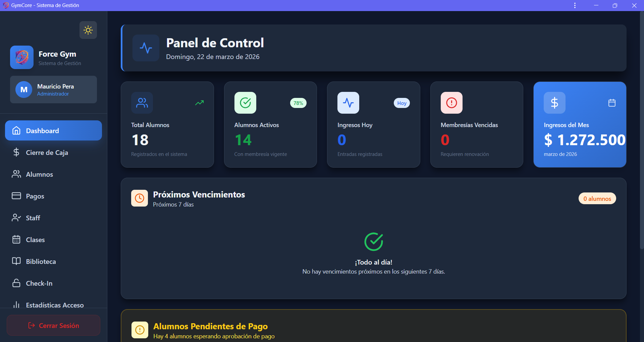Click the 78% badge on Alumnos Activos
The height and width of the screenshot is (342, 644).
point(298,103)
